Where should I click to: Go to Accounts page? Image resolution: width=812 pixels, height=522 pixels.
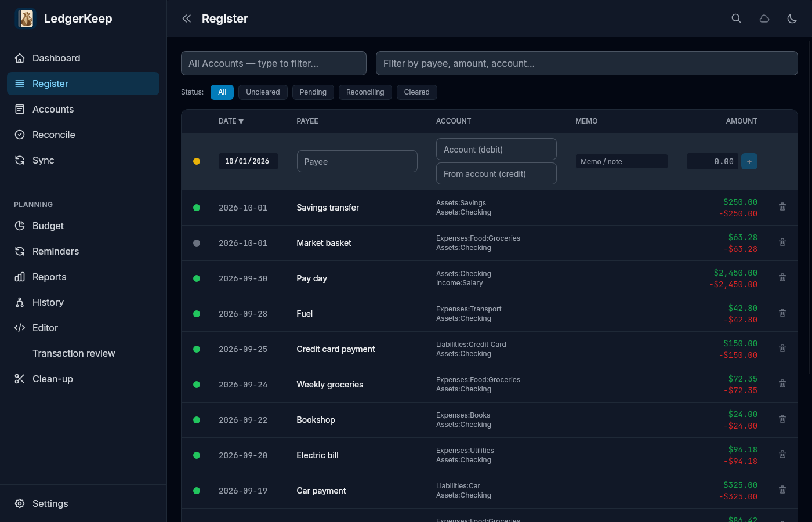83,109
